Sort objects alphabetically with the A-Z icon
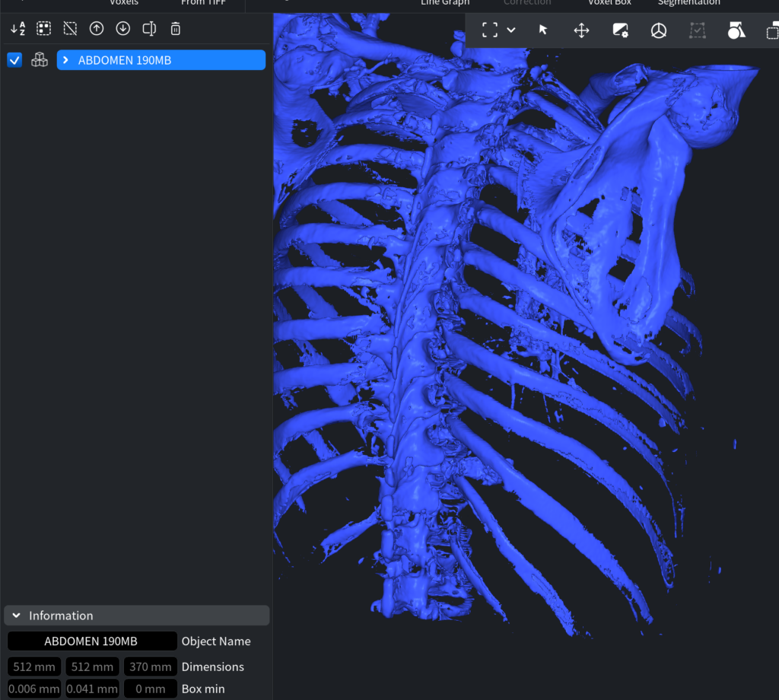The width and height of the screenshot is (779, 700). pos(18,29)
